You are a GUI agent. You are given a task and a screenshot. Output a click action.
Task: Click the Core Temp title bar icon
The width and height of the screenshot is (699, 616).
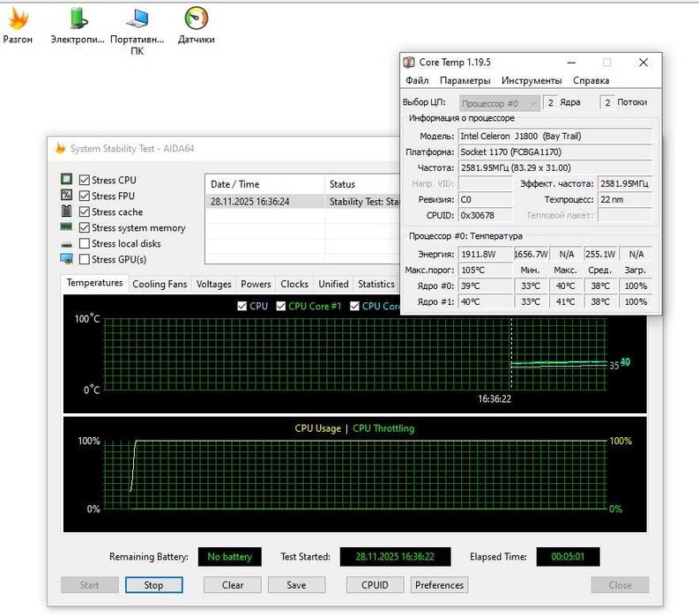click(409, 62)
